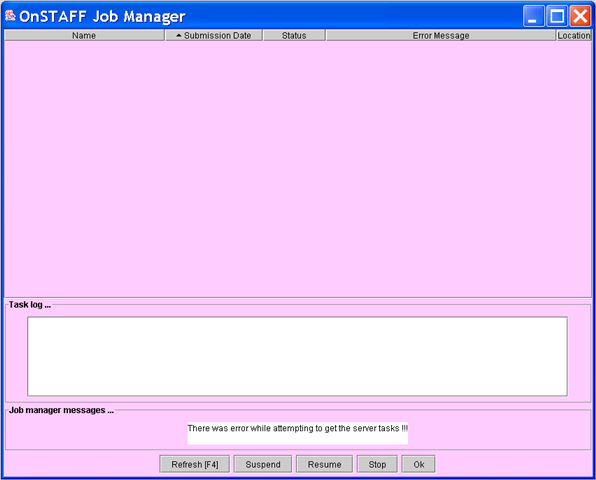Click the server tasks error message text
596x480 pixels.
pyautogui.click(x=298, y=428)
